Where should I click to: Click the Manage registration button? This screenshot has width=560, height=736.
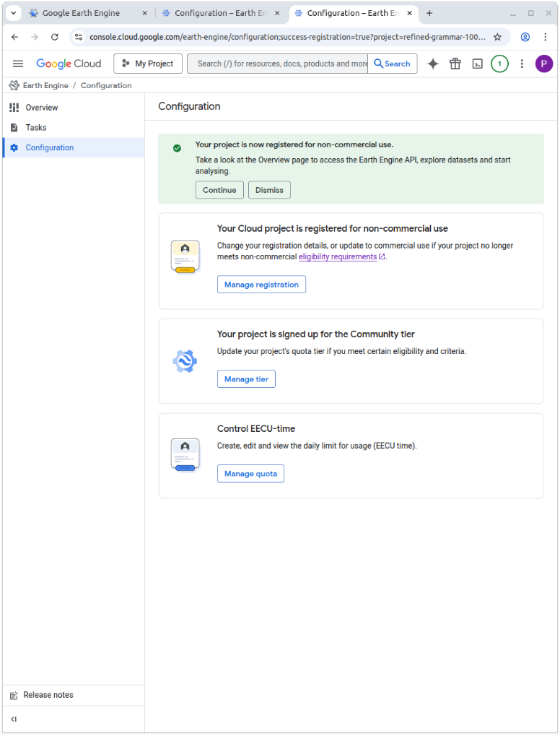coord(261,285)
